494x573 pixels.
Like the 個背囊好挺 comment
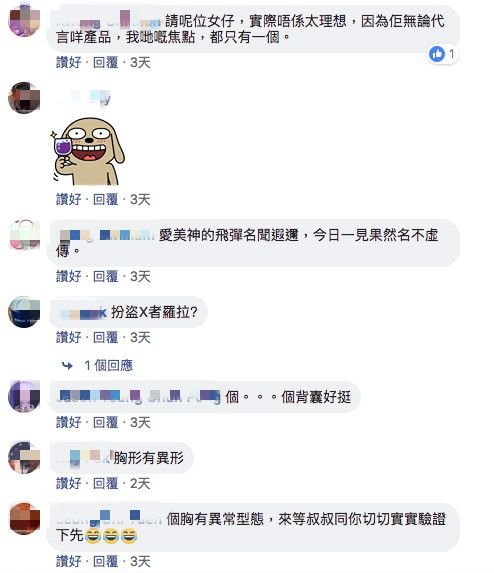68,422
